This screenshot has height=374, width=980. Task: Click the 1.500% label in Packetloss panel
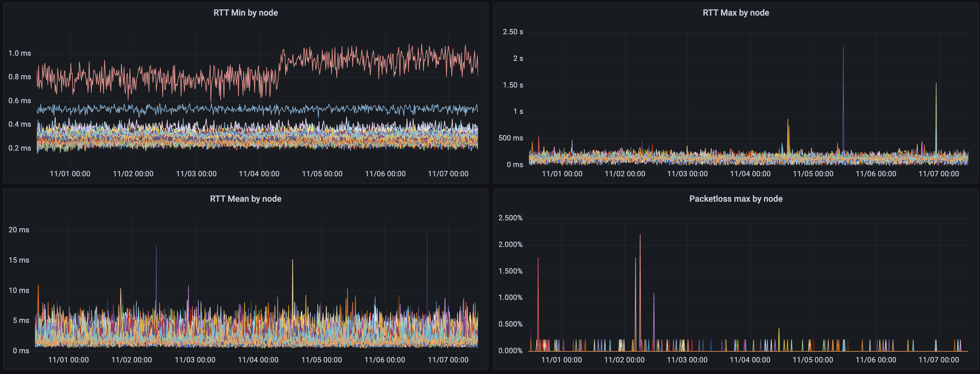[510, 271]
